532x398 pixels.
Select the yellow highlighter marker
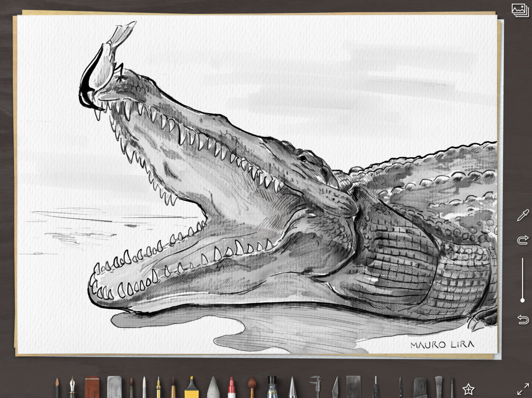192,387
